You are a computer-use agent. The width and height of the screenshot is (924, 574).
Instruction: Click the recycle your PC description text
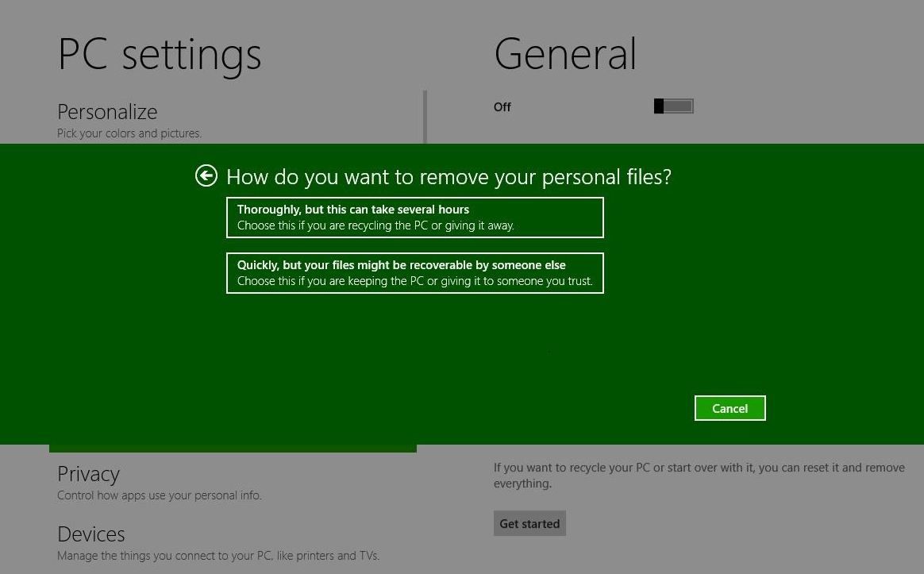(x=699, y=476)
